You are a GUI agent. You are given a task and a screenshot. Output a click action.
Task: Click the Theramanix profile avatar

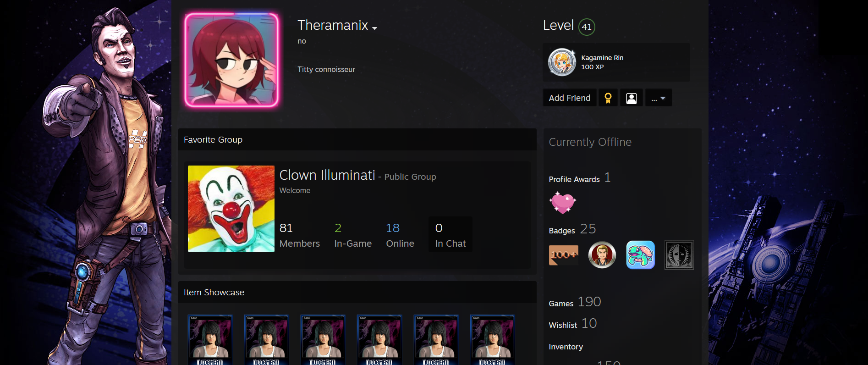(231, 60)
